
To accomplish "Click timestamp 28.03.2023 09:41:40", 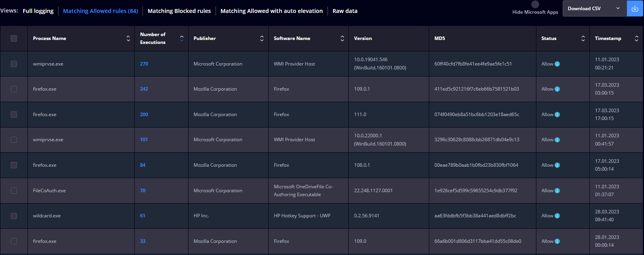I will coord(607,216).
